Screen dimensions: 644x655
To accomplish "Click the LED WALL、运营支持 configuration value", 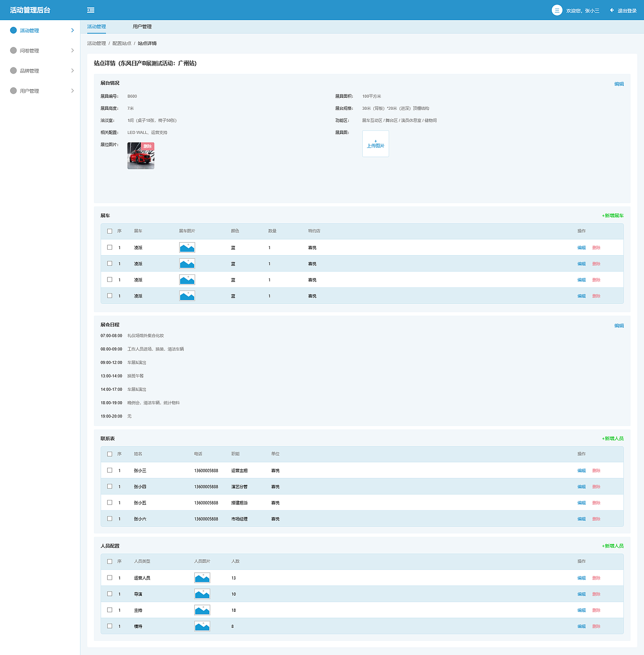I will point(147,132).
